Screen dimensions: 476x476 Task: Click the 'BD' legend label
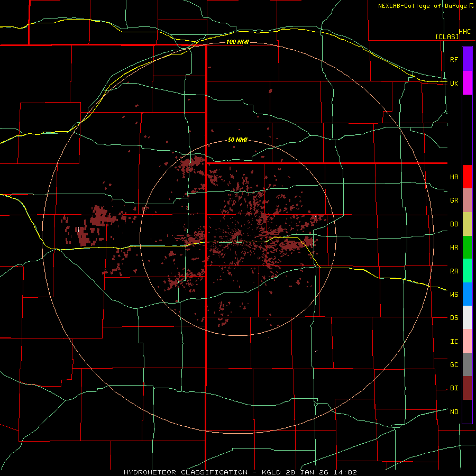coord(454,224)
